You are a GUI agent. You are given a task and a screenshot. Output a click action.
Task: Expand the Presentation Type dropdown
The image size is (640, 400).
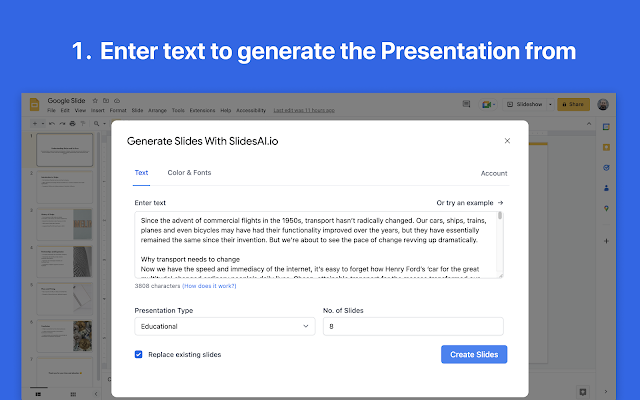tap(224, 326)
